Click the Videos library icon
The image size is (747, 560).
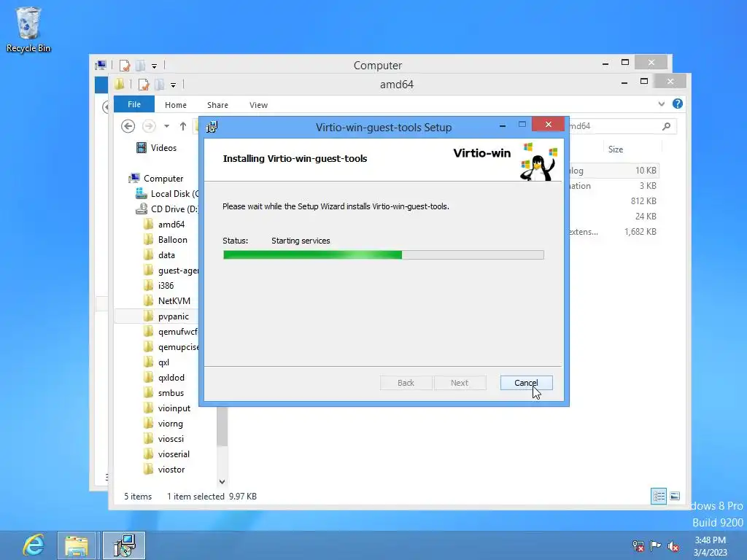pos(141,147)
